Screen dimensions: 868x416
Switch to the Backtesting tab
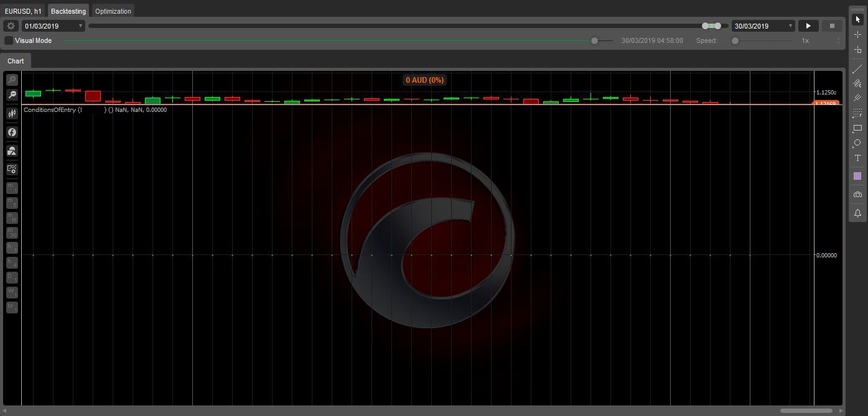click(x=68, y=11)
